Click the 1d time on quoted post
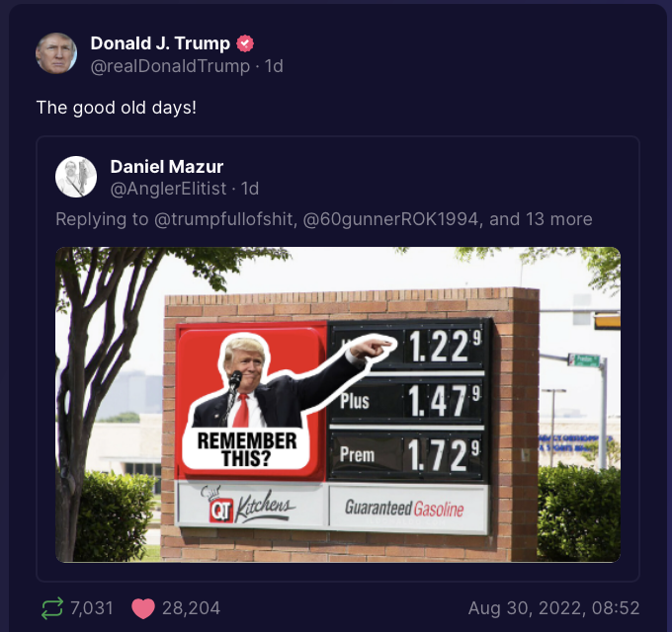The width and height of the screenshot is (672, 632). point(250,189)
